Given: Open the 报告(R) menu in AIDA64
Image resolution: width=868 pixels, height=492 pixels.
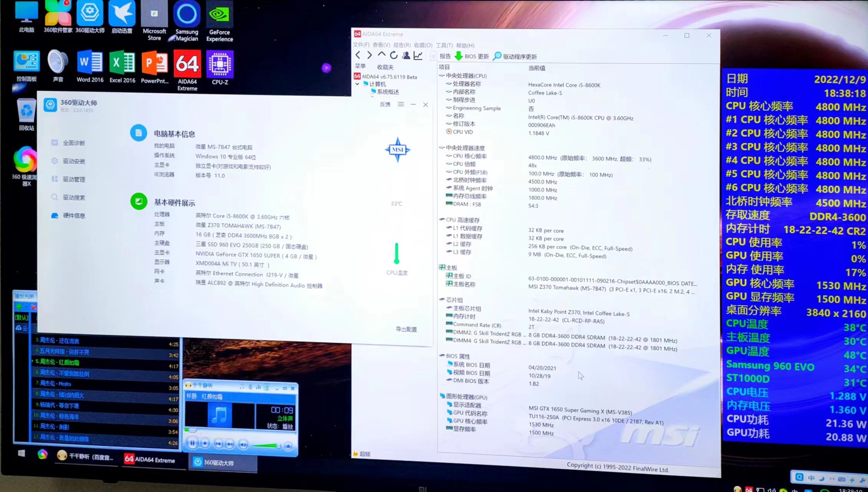Looking at the screenshot, I should [402, 45].
